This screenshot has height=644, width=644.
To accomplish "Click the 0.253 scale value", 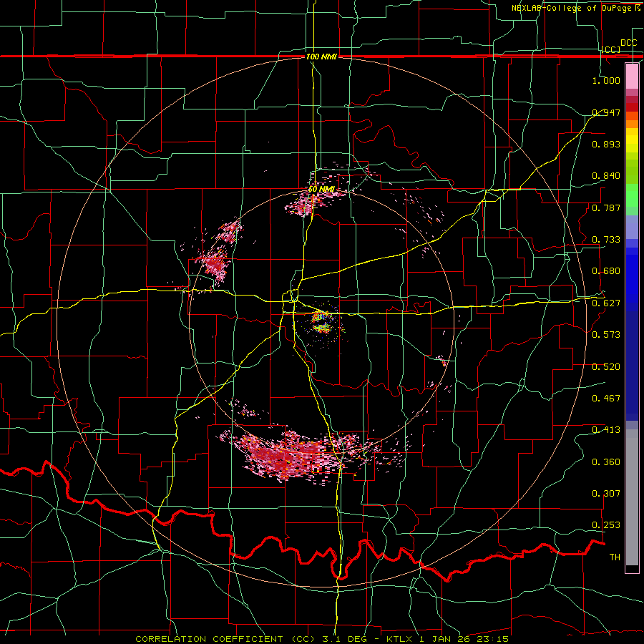I will [x=606, y=525].
